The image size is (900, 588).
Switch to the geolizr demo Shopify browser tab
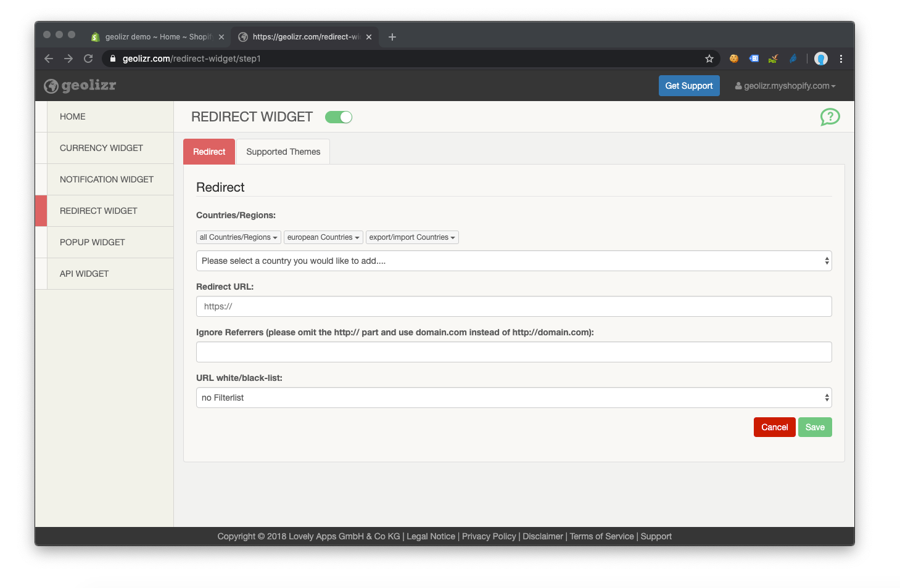(158, 37)
